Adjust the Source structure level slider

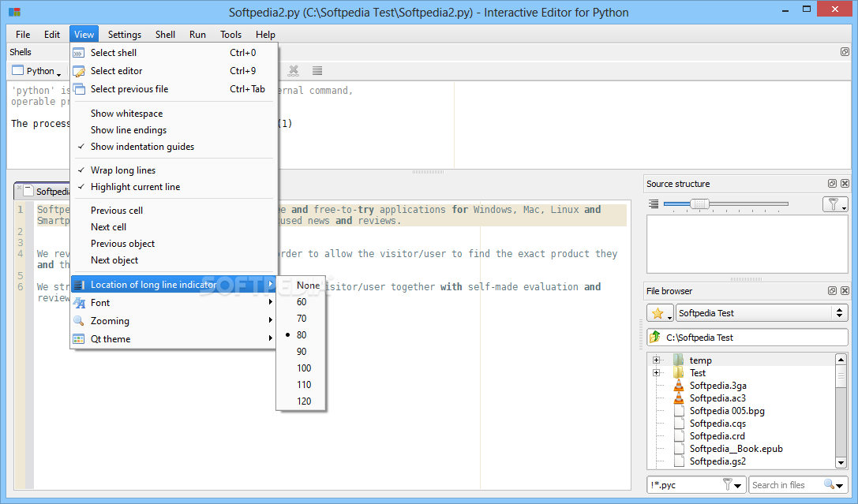pos(699,204)
